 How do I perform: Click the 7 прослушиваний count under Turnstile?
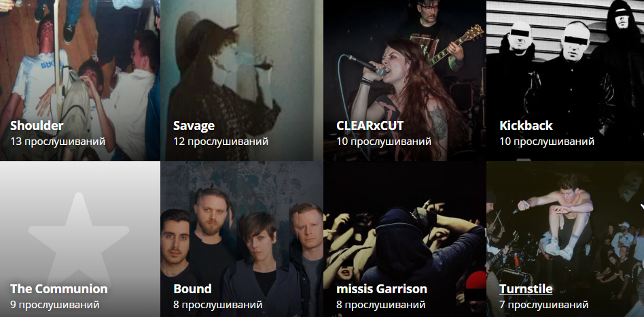(x=543, y=305)
